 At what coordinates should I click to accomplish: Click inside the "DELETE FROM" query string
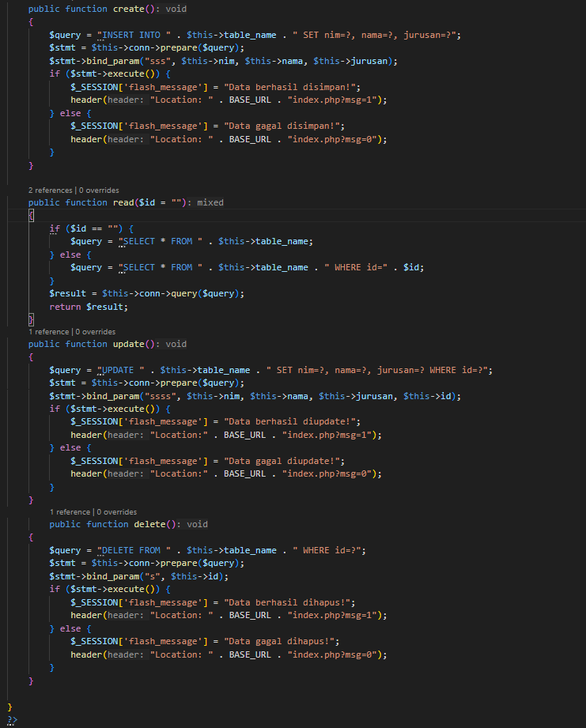(130, 550)
